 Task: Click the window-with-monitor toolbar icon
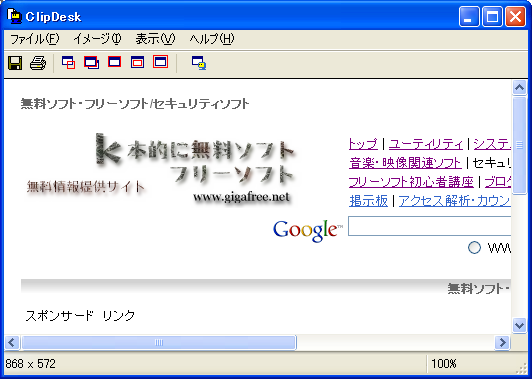click(199, 63)
